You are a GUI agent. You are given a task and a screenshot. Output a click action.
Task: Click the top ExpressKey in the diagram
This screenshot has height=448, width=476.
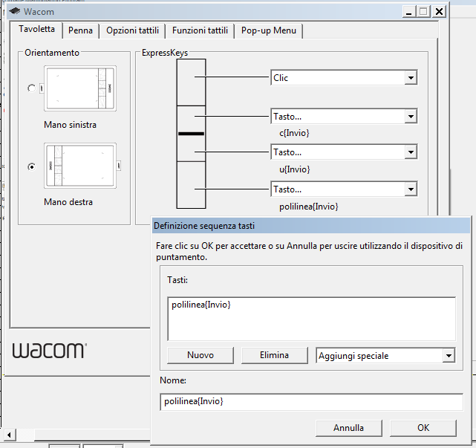(x=192, y=82)
